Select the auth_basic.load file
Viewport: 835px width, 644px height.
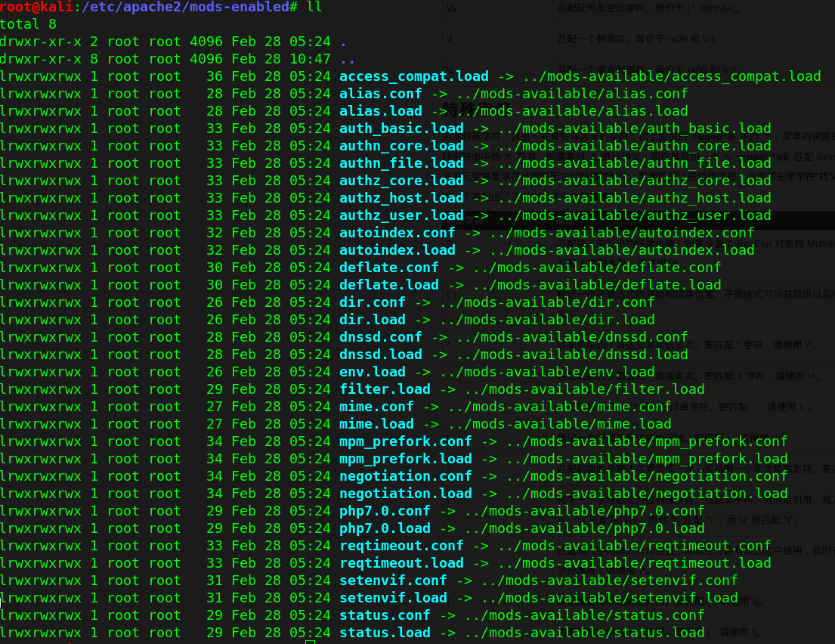[401, 128]
